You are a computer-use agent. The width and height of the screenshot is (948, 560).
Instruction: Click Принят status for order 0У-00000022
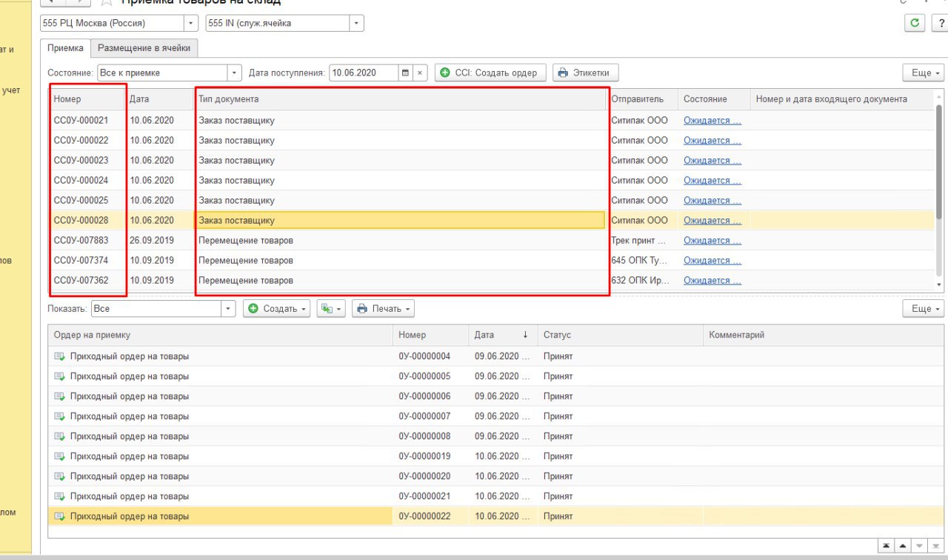click(x=558, y=516)
